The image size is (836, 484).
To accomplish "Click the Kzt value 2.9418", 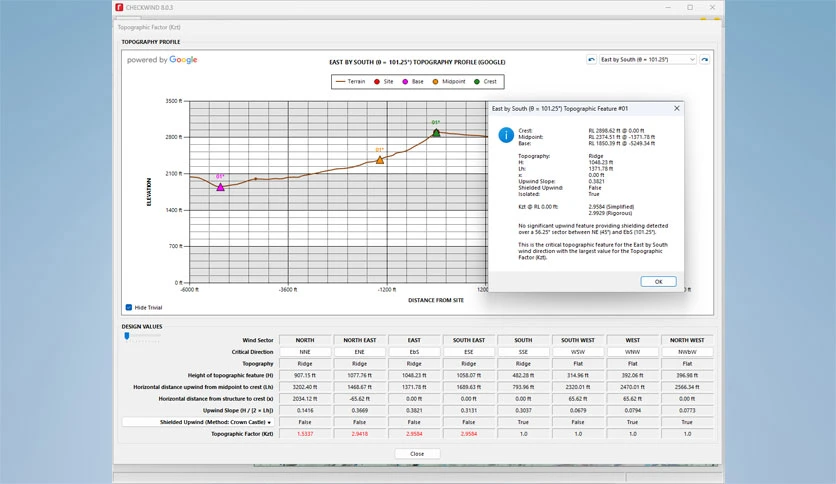I will click(359, 434).
